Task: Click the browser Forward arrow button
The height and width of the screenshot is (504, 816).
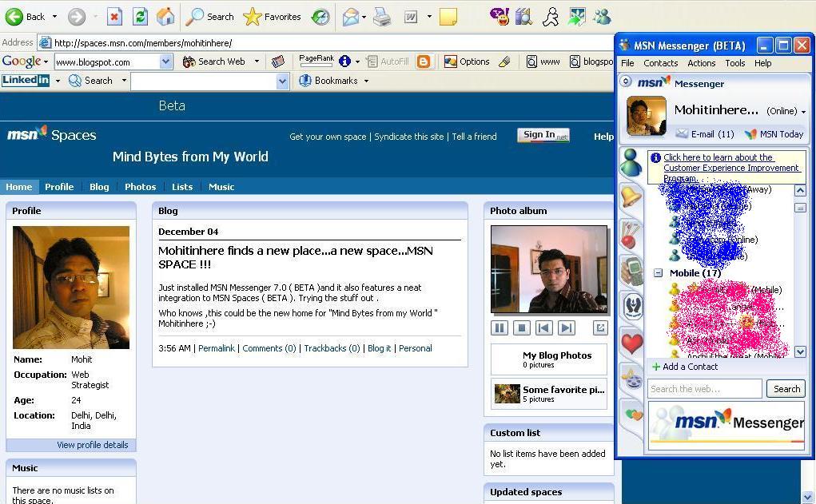Action: coord(77,17)
